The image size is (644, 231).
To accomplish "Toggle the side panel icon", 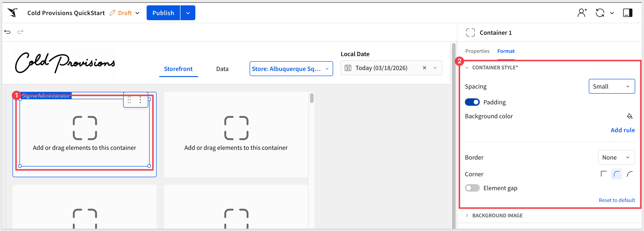I will [628, 13].
